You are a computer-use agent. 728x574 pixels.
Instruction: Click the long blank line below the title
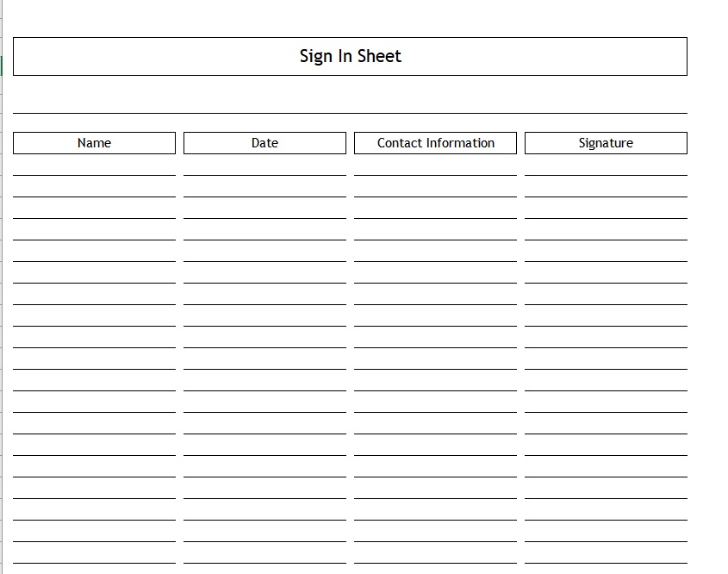click(x=350, y=103)
